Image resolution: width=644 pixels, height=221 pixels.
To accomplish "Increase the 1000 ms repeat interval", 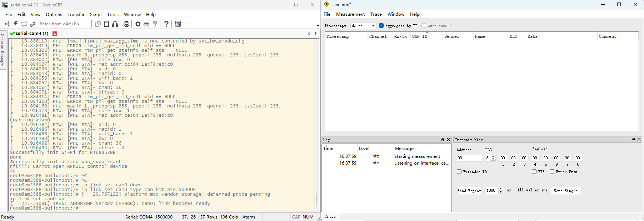I will (501, 189).
